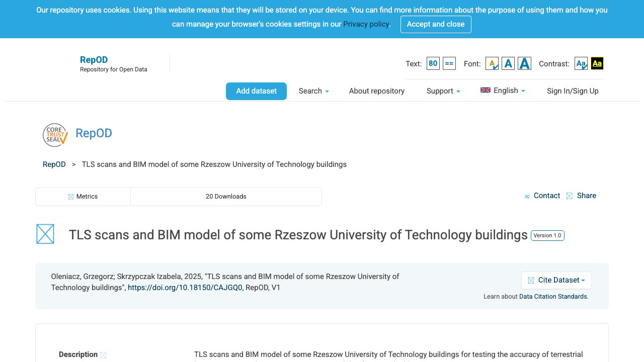Click the UK flag icon
This screenshot has height=362, width=644.
click(x=486, y=90)
